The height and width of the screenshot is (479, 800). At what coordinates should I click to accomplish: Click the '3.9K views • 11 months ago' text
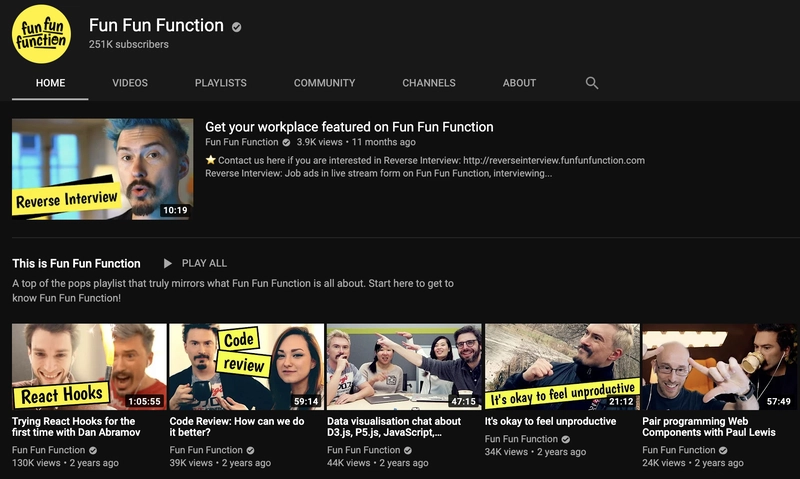(x=356, y=142)
